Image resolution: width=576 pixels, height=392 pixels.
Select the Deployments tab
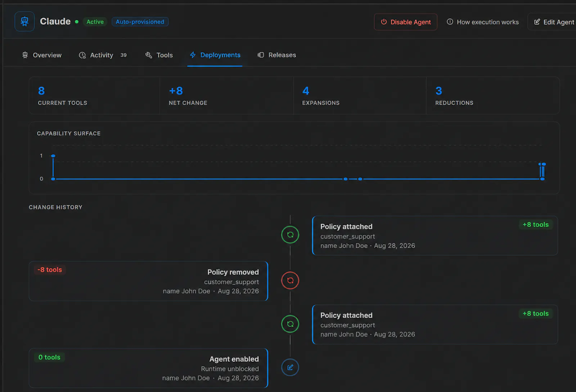pyautogui.click(x=215, y=55)
